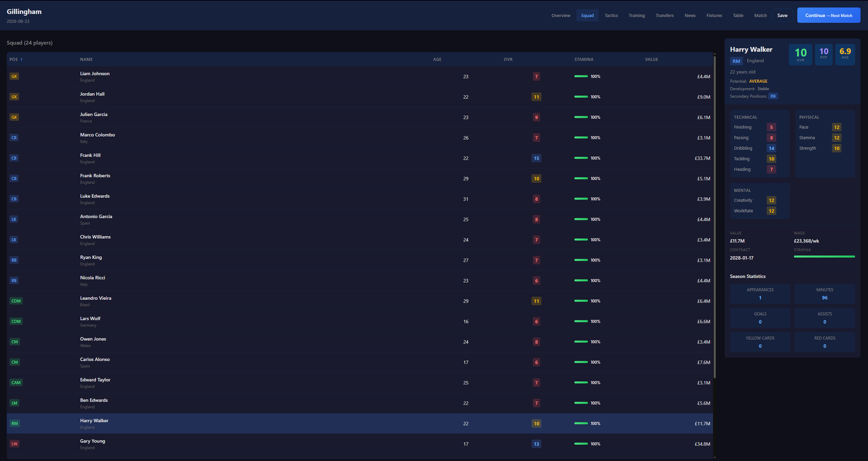
Task: Click the LW badge next to Gary Young
Action: [x=14, y=443]
